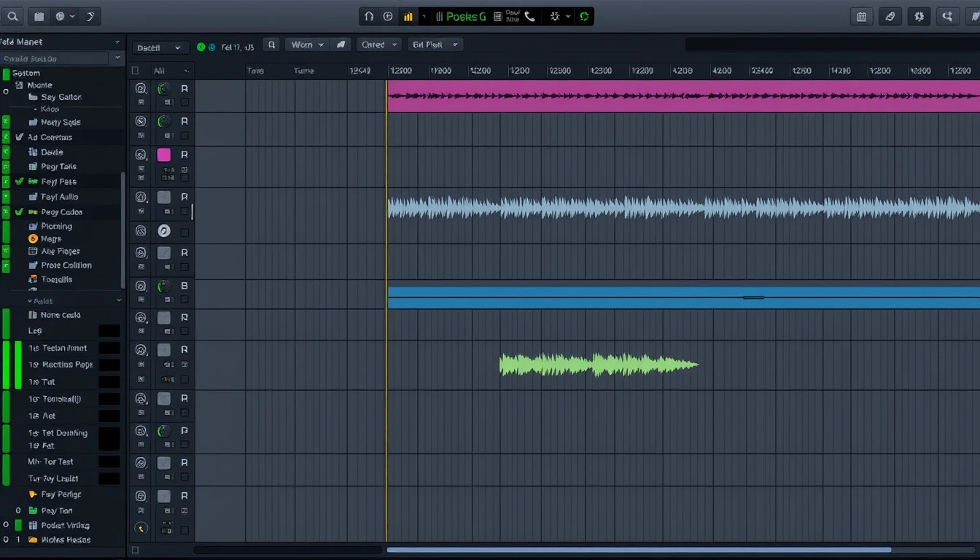Select the eraser icon in the top-right toolbar

(x=890, y=15)
